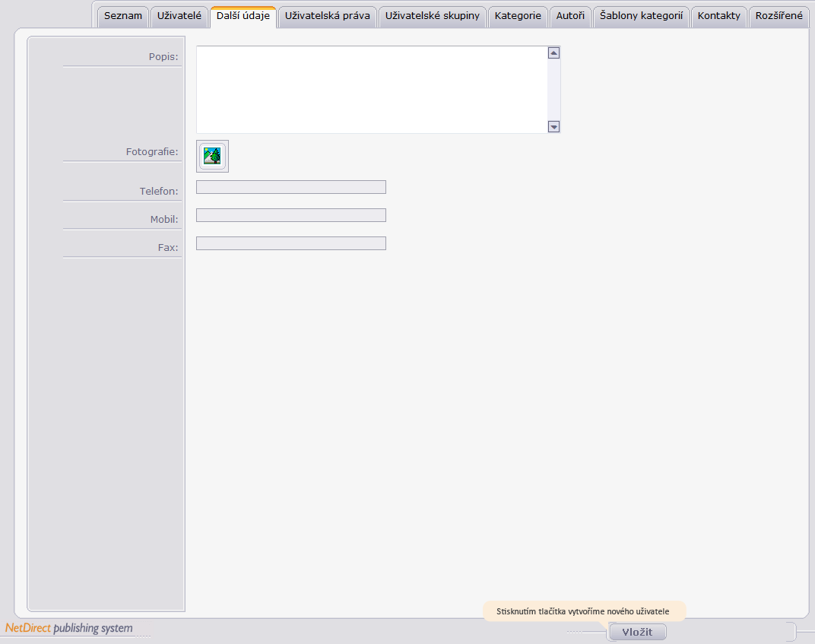Click the Vložit button
Image resolution: width=815 pixels, height=644 pixels.
coord(637,632)
